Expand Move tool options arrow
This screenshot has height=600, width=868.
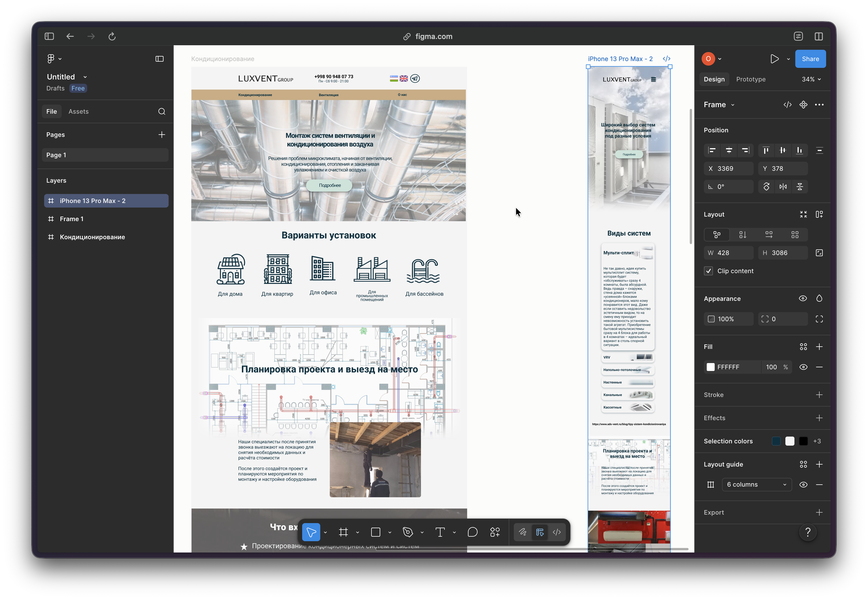[x=325, y=532]
